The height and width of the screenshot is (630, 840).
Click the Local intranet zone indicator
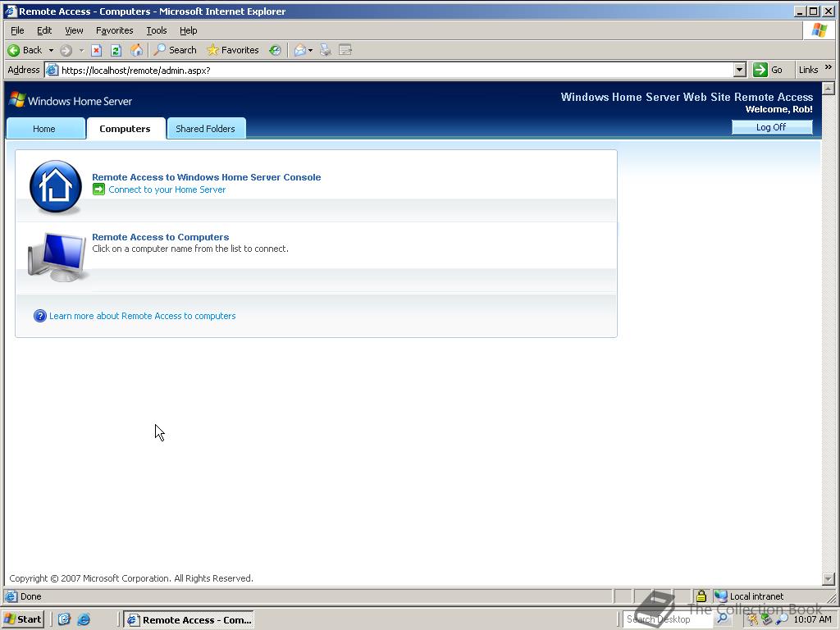click(x=749, y=596)
